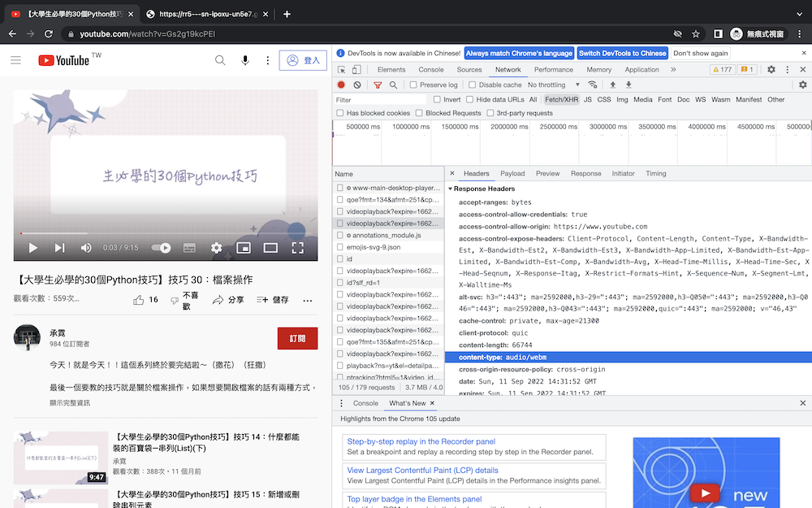This screenshot has height=508, width=812.
Task: Enable miniplayer mode icon
Action: [x=244, y=248]
